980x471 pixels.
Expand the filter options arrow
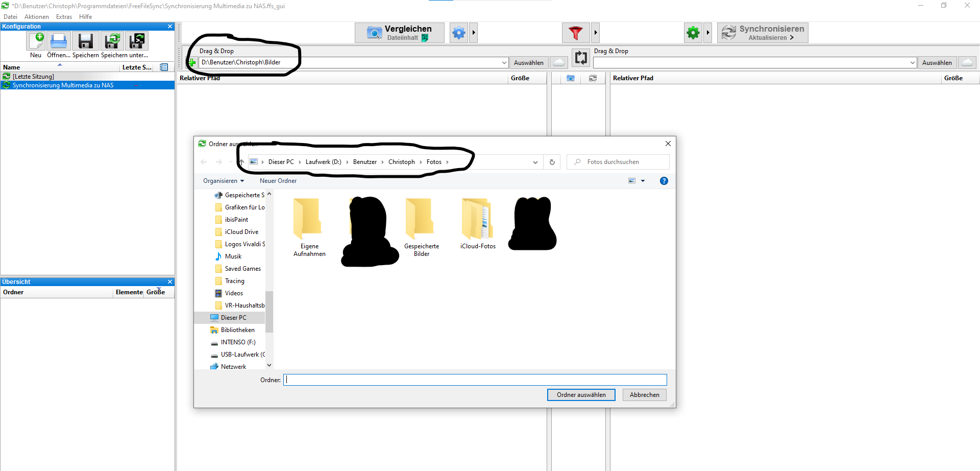595,33
